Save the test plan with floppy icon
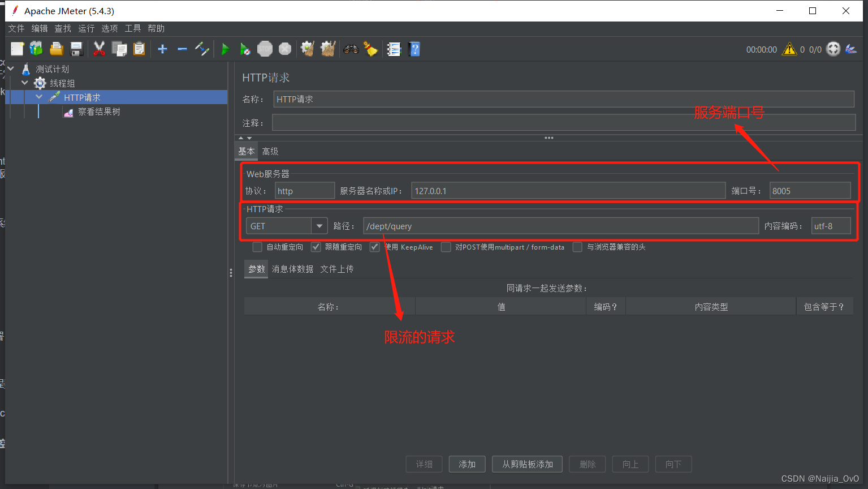 click(76, 49)
